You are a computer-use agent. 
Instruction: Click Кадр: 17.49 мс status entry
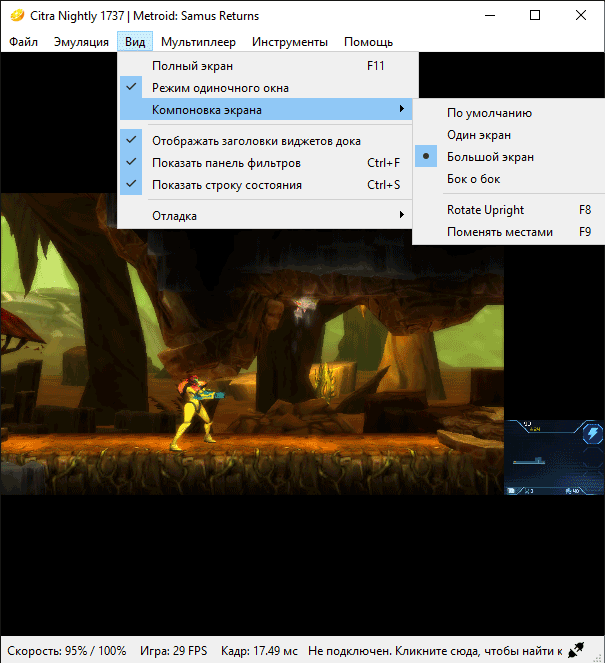(259, 650)
